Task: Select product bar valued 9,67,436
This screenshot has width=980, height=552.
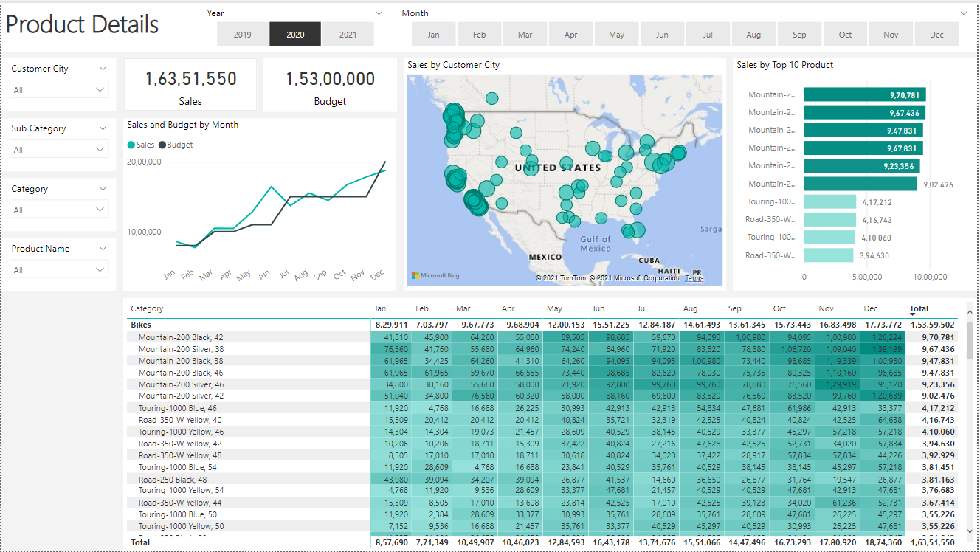Action: 863,112
